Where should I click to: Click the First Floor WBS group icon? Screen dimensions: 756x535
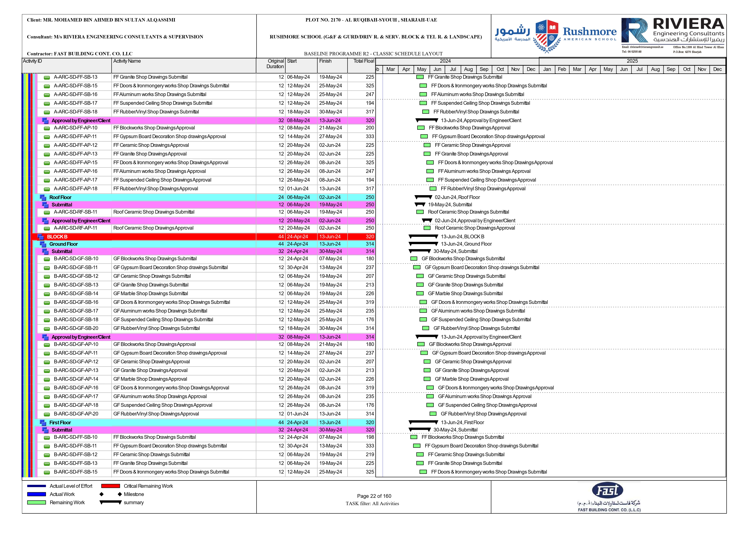coord(43,423)
